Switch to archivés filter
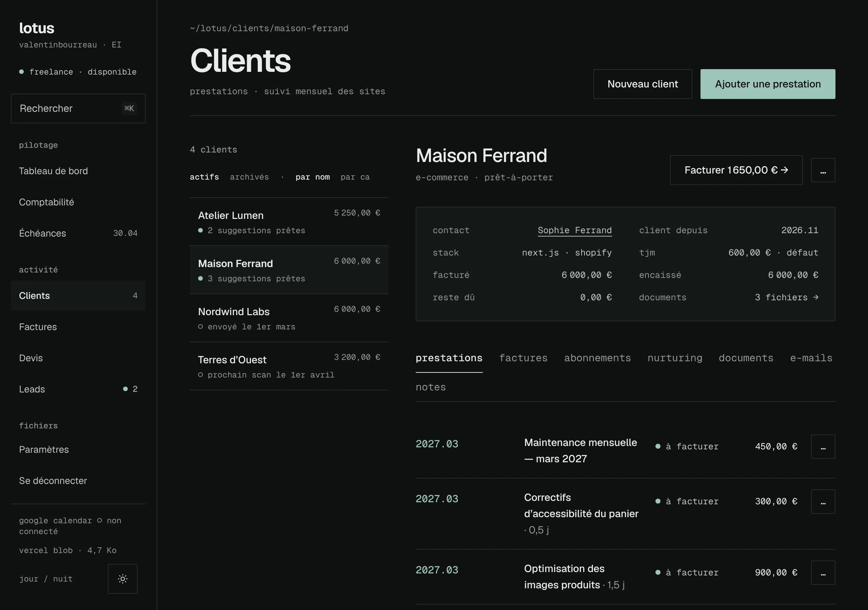This screenshot has height=610, width=868. [250, 177]
